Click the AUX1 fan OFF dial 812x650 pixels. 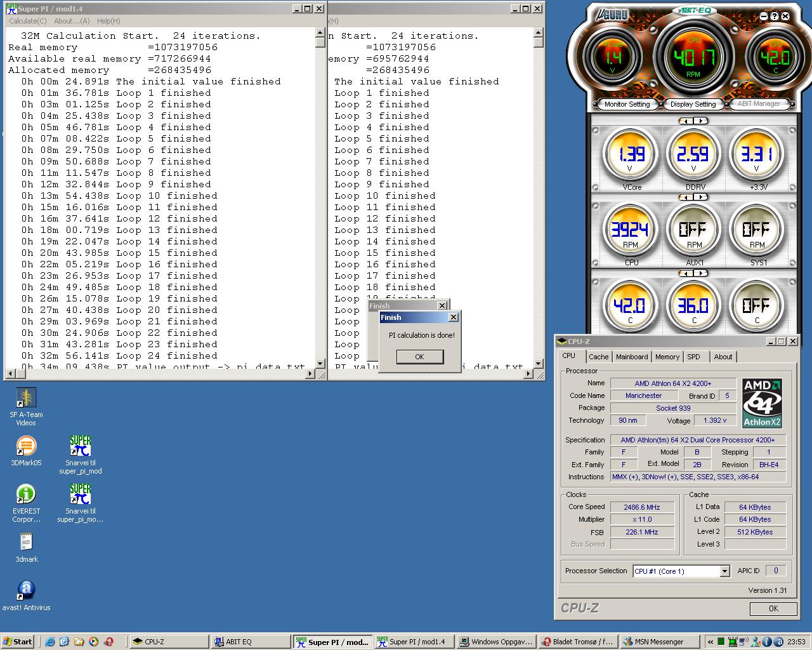(693, 230)
